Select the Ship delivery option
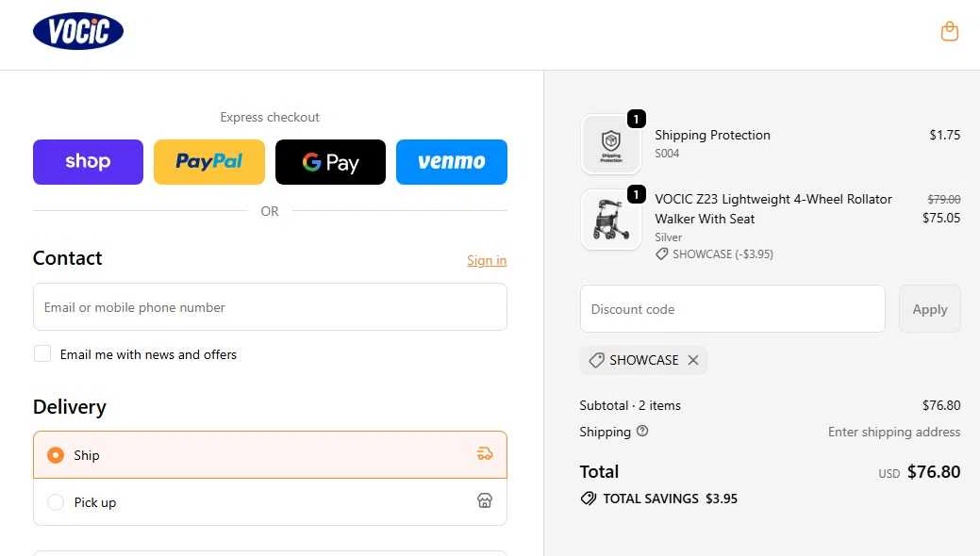Screen dimensions: 980x556 coord(270,455)
